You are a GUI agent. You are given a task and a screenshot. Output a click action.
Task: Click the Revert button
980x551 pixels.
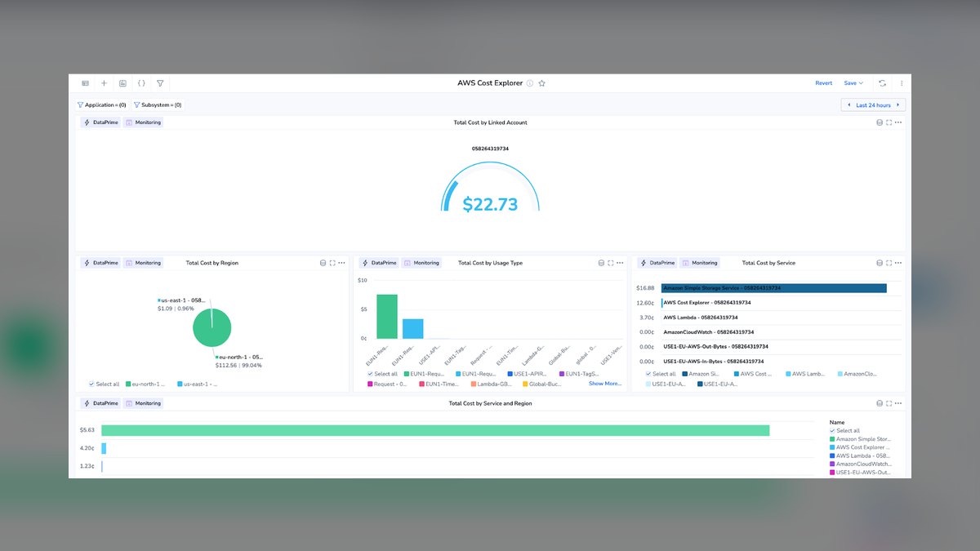click(x=823, y=83)
